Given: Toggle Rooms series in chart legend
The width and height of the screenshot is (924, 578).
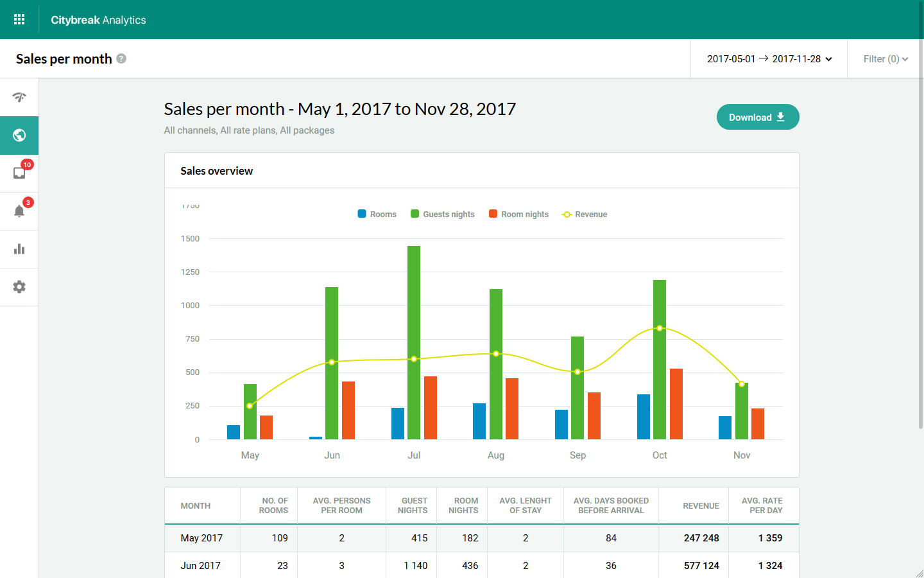Looking at the screenshot, I should 377,215.
